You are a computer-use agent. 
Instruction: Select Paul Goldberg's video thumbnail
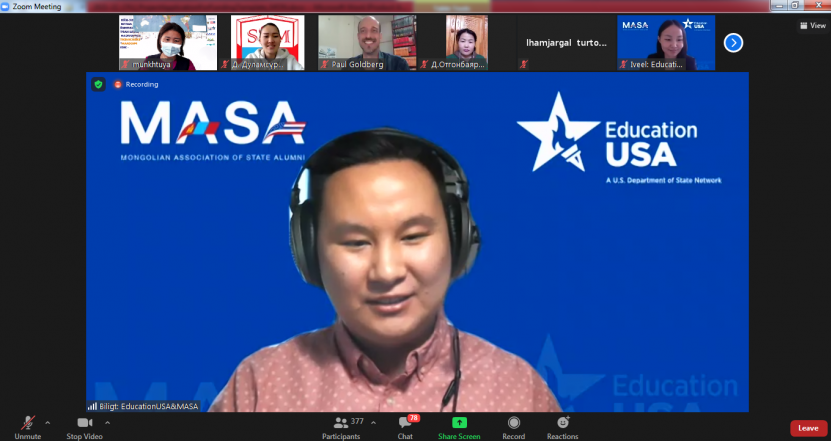[367, 43]
